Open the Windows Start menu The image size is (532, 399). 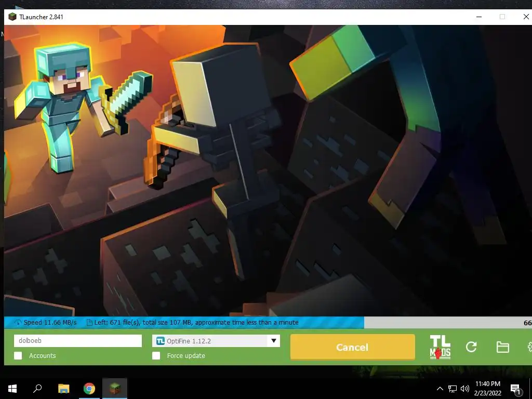click(12, 389)
